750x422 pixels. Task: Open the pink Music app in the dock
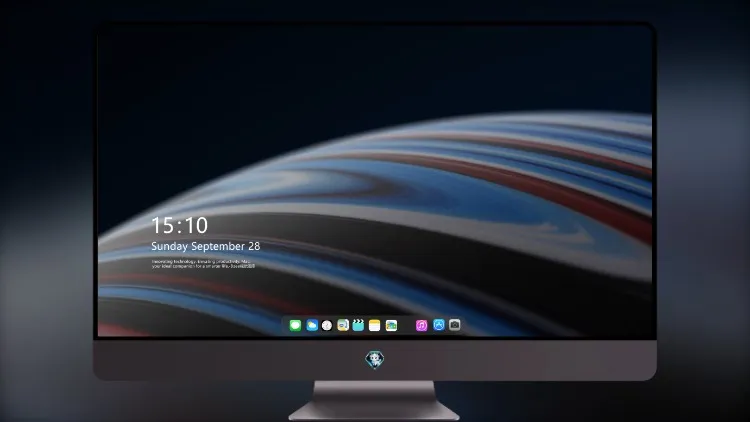tap(421, 325)
